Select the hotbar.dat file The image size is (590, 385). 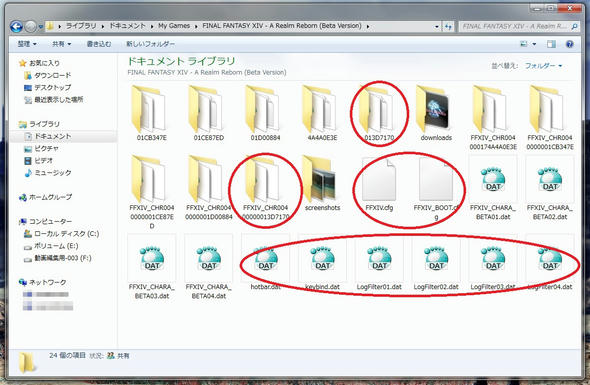[x=265, y=263]
